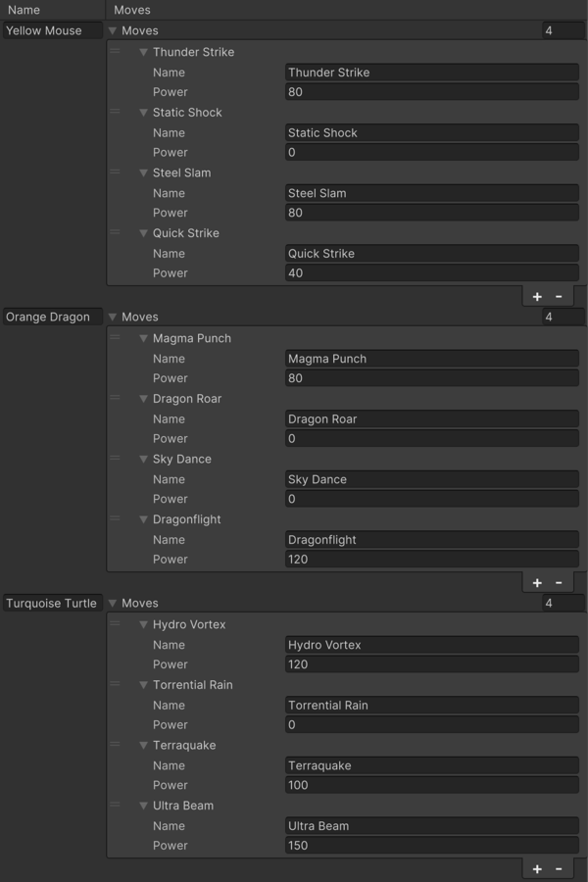The image size is (588, 882).
Task: Click the drag handle beside Thunder Strike
Action: pos(116,52)
